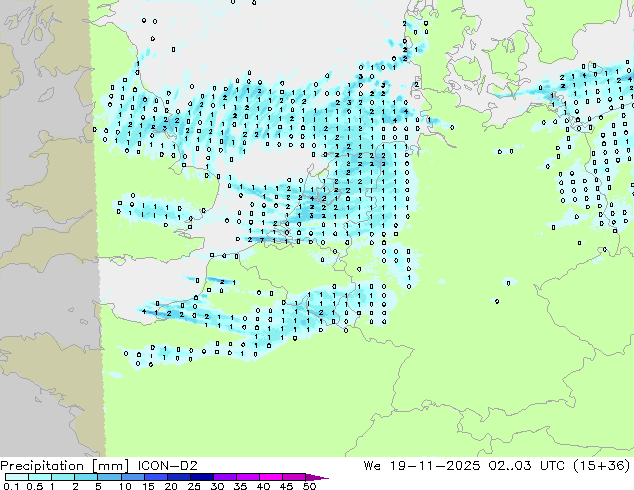This screenshot has width=634, height=490.
Task: Click the 15–20 mm legend swatch
Action: click(156, 477)
